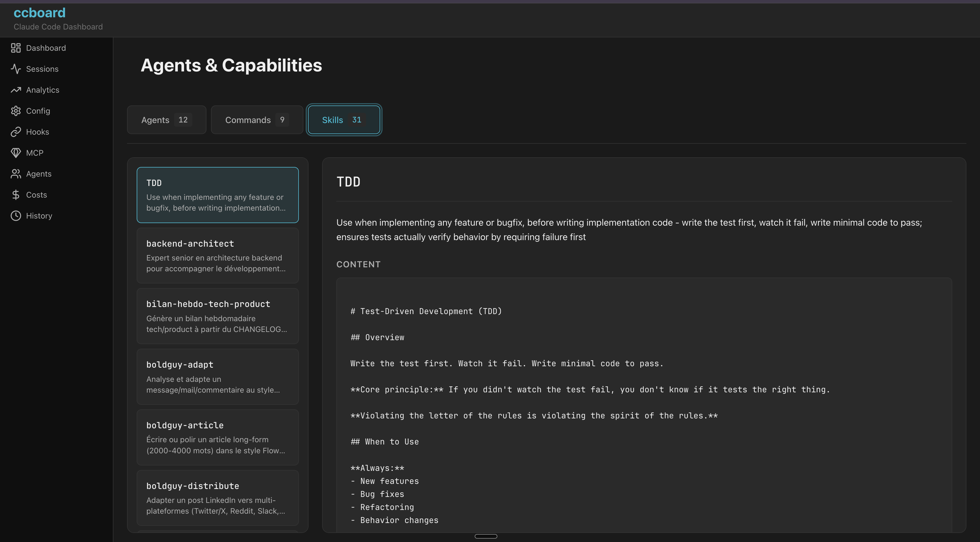Click the ccboard logo title
Screen dimensions: 980x542
click(x=40, y=13)
